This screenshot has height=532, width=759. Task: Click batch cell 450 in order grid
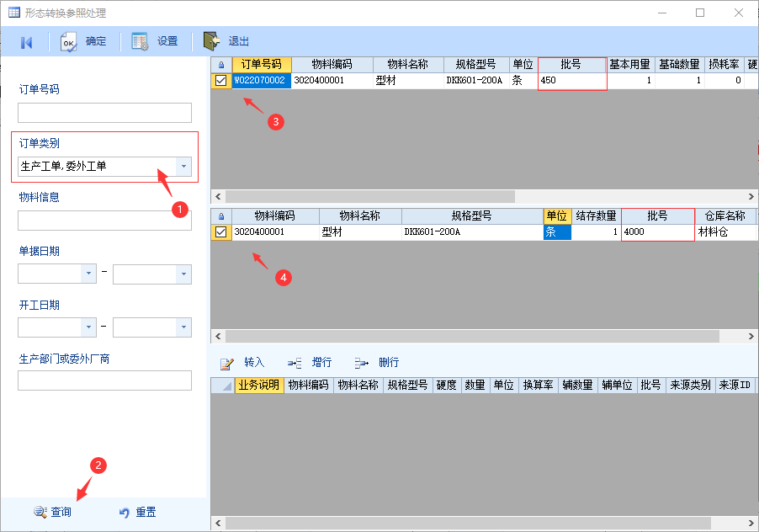[572, 80]
